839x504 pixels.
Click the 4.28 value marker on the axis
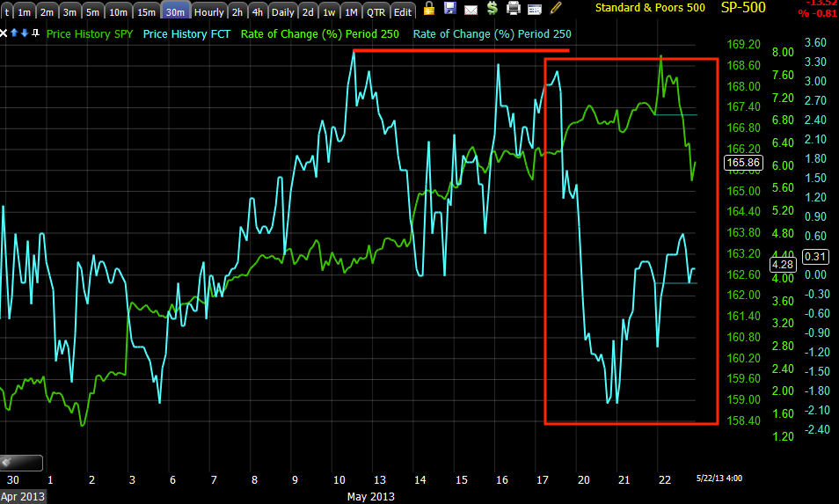[783, 264]
